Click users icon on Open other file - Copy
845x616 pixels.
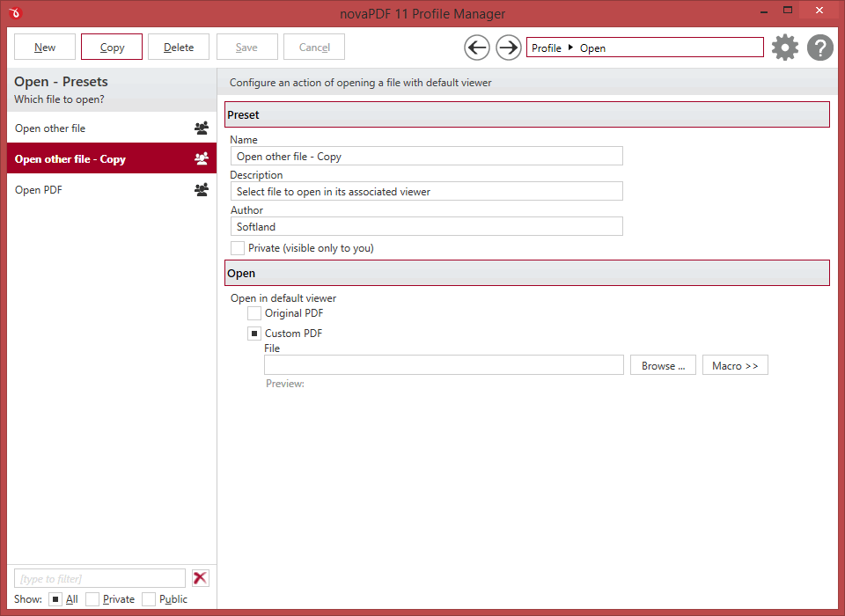coord(202,159)
